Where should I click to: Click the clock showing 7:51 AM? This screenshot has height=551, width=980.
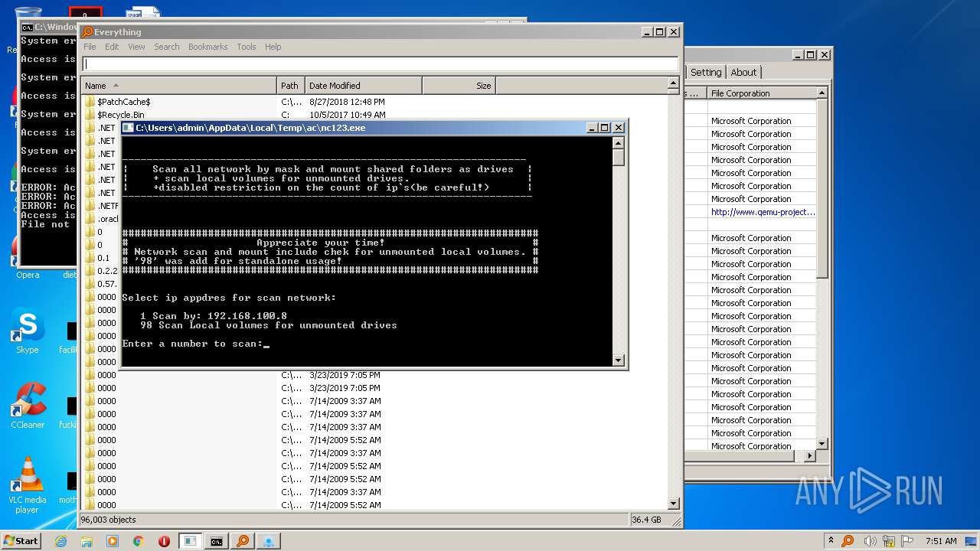[x=939, y=541]
